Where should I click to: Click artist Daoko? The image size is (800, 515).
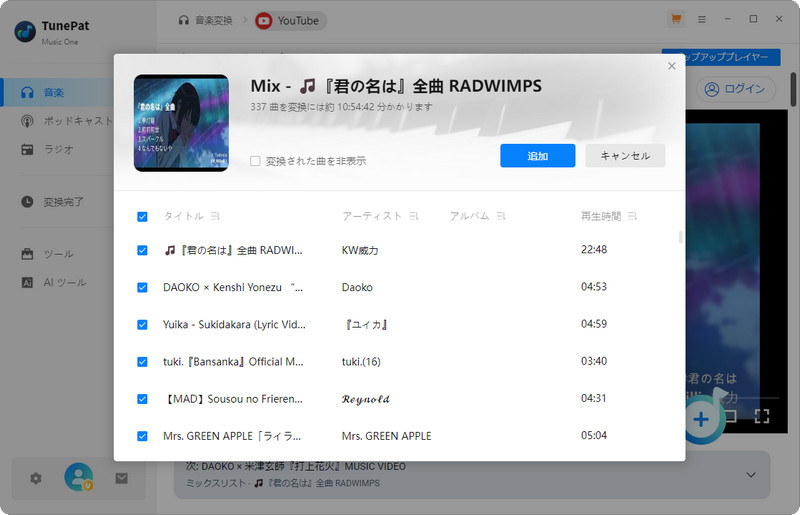click(x=357, y=287)
